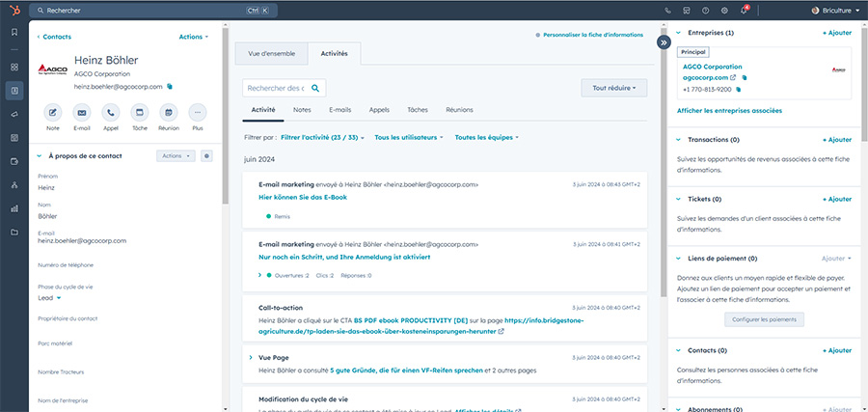Open the email Hier können Sie das E-Book

(x=303, y=197)
